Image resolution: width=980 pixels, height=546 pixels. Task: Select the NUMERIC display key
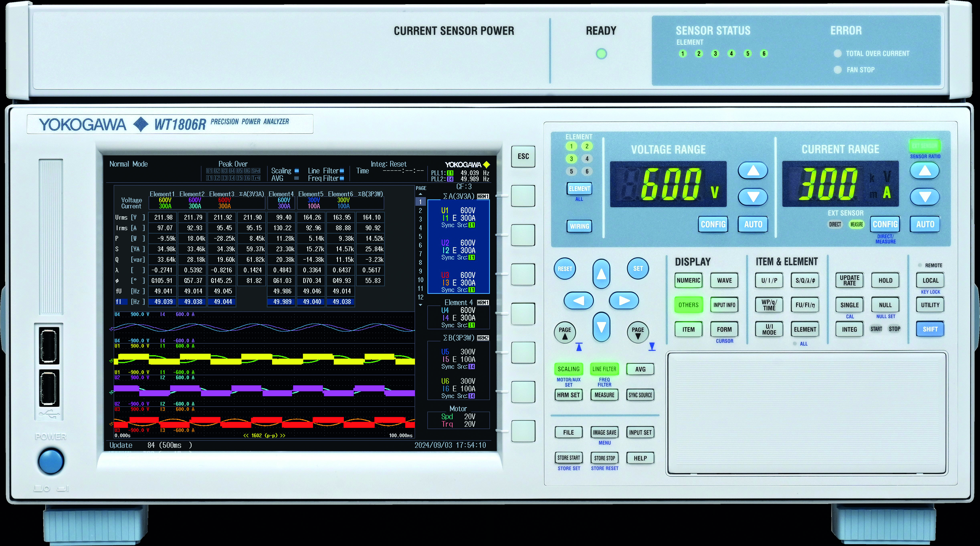tap(689, 281)
